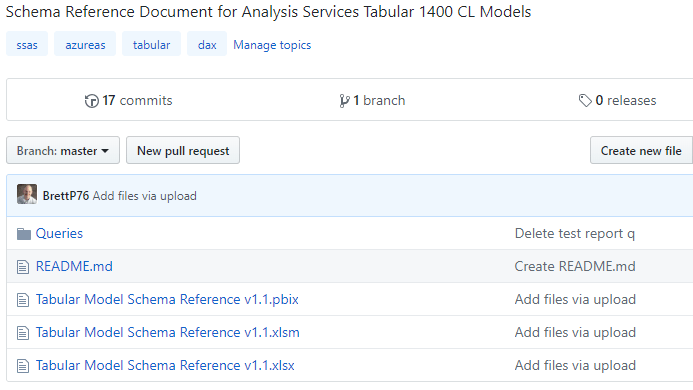Open BrettP76's avatar thumbnail
Image resolution: width=693 pixels, height=390 pixels.
(x=27, y=195)
